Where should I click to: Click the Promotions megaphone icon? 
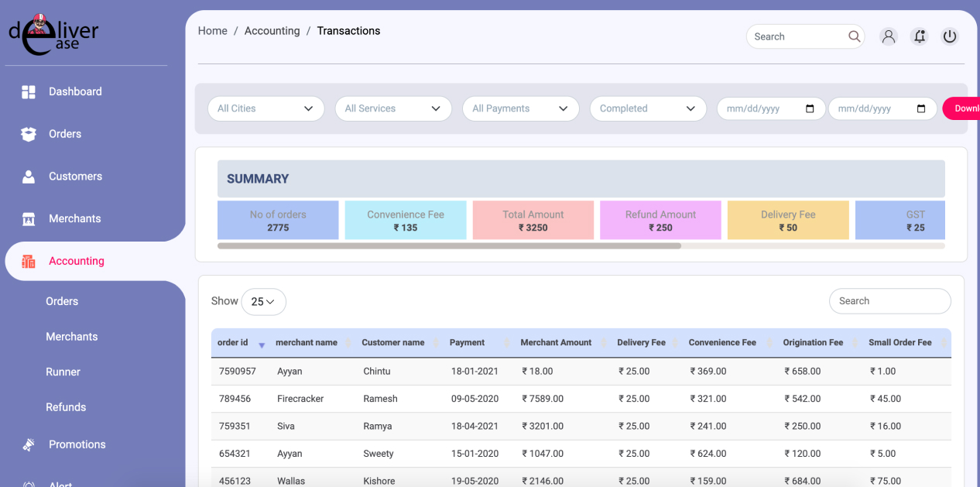click(29, 444)
